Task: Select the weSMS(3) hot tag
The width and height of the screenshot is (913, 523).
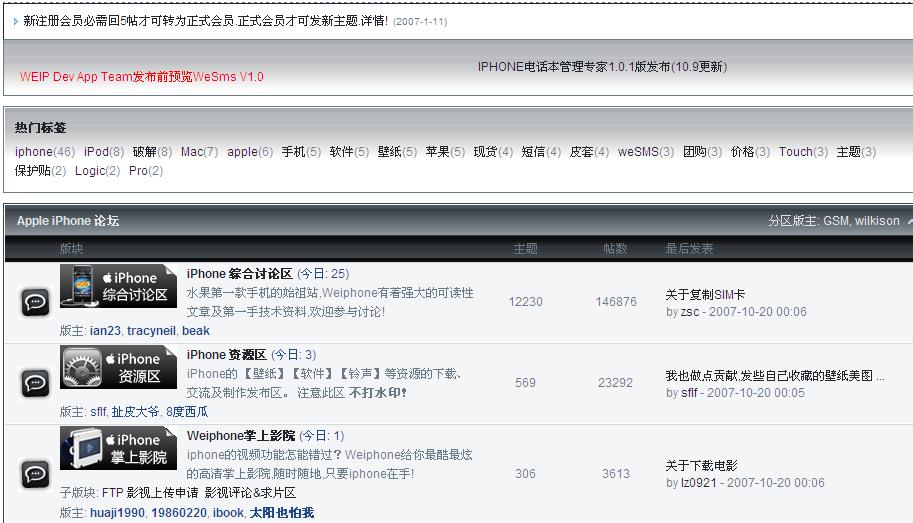Action: pyautogui.click(x=646, y=151)
